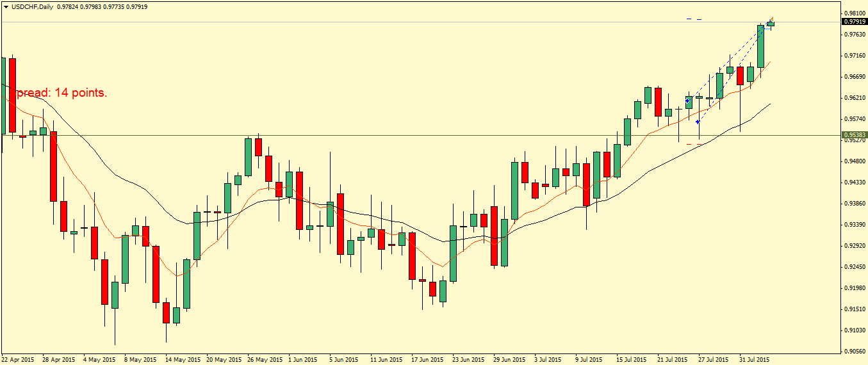Click the 0.94800 price scale label

pos(855,161)
